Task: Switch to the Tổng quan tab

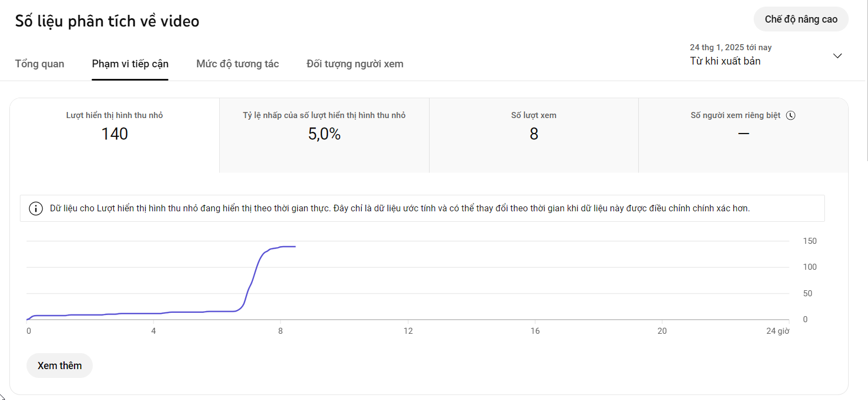Action: (x=40, y=64)
